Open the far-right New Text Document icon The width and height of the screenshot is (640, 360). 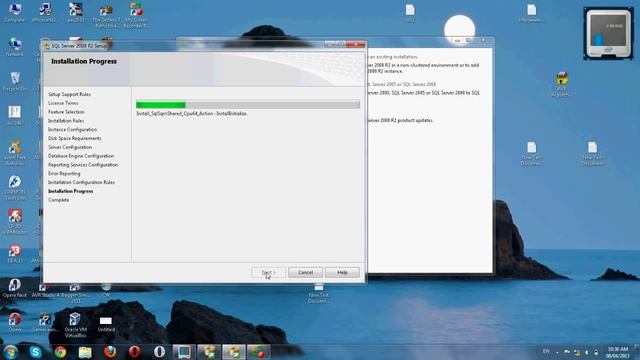click(592, 153)
